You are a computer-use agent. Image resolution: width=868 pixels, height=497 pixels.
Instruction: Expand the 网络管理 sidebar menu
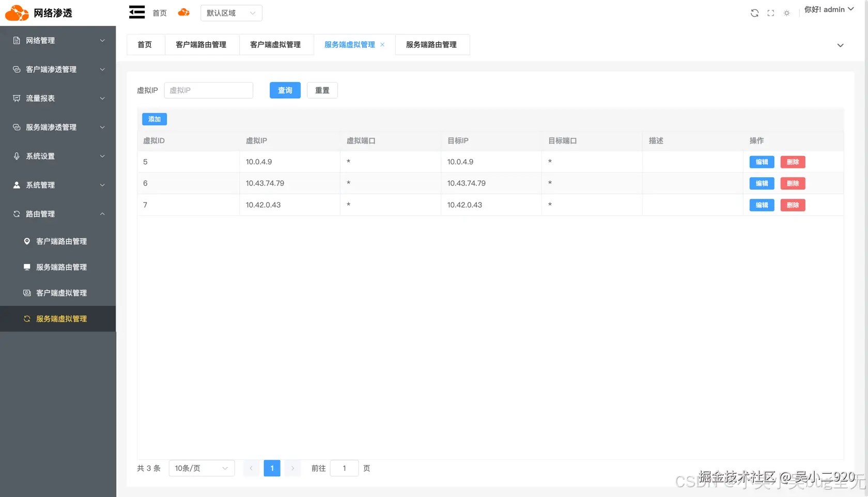click(x=58, y=40)
